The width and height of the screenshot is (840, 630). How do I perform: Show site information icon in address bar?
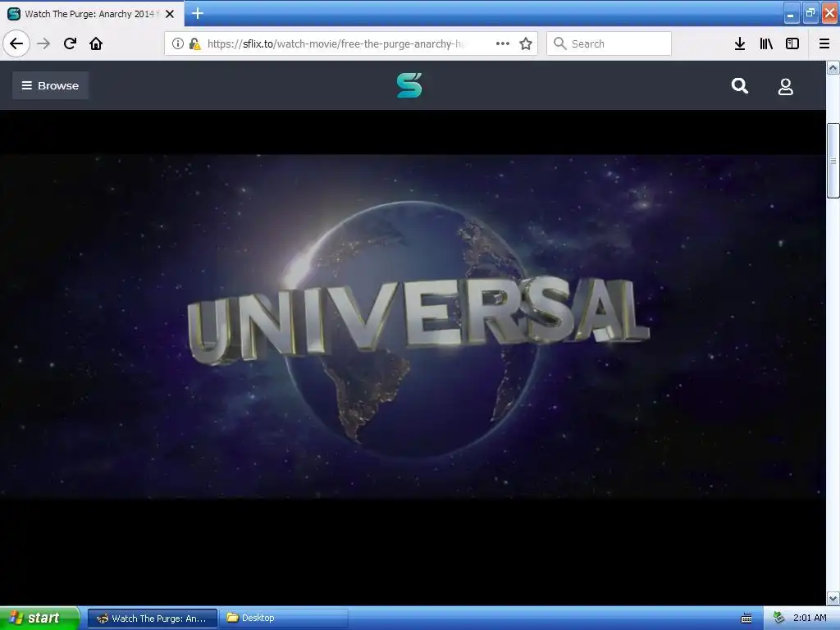click(x=178, y=43)
